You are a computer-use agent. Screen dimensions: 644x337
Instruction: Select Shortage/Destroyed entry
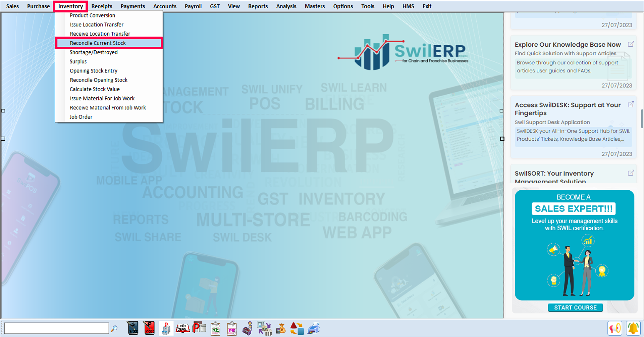109,52
